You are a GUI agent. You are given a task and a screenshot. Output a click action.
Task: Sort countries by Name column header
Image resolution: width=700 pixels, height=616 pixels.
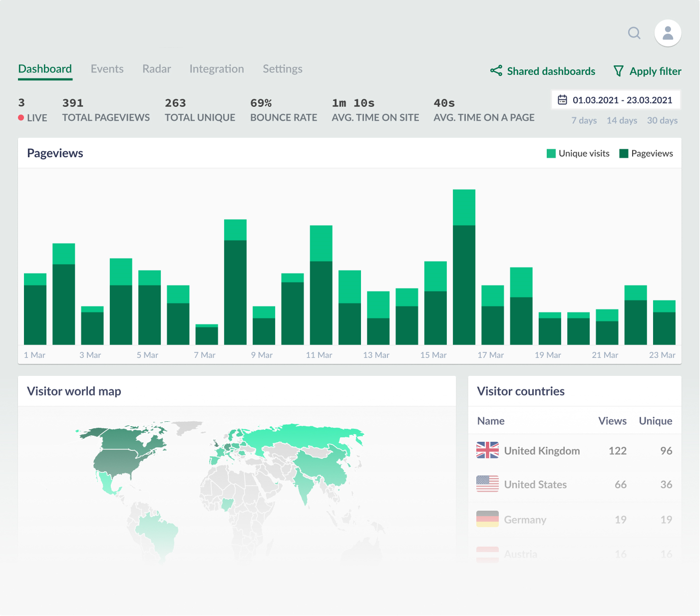tap(491, 421)
